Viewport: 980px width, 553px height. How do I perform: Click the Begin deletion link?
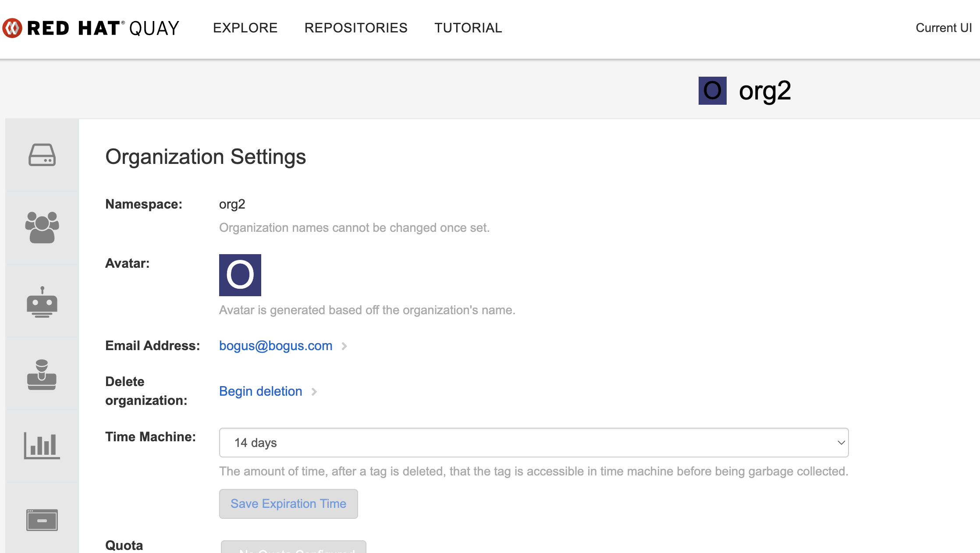click(x=260, y=391)
